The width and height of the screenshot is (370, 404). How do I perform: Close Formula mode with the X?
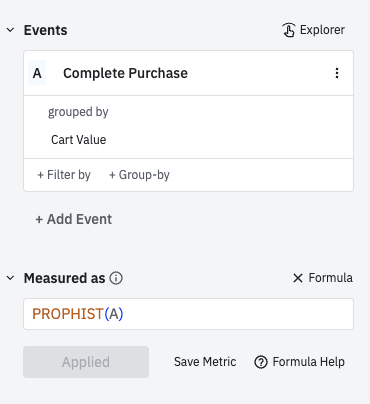click(x=298, y=278)
